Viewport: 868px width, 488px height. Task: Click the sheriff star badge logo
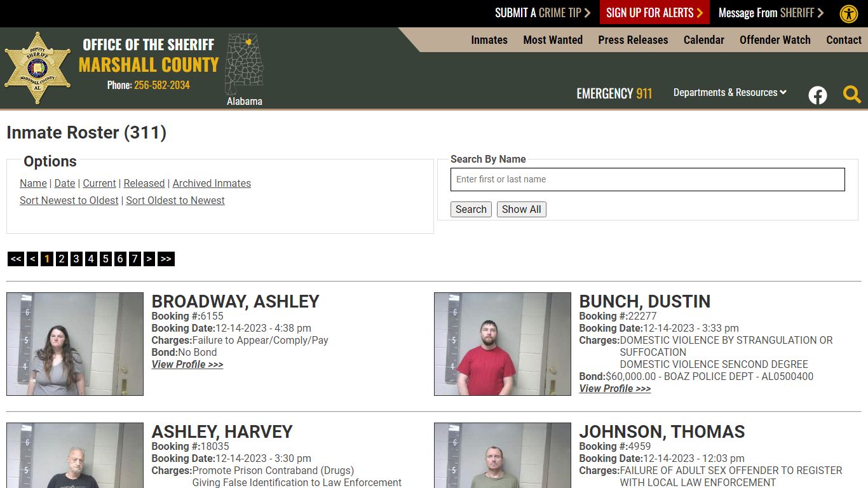(x=37, y=69)
